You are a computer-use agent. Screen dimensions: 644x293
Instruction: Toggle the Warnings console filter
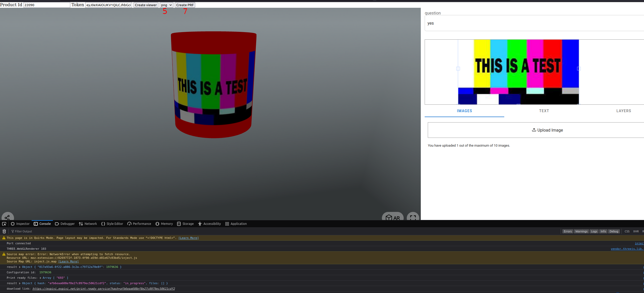click(581, 231)
